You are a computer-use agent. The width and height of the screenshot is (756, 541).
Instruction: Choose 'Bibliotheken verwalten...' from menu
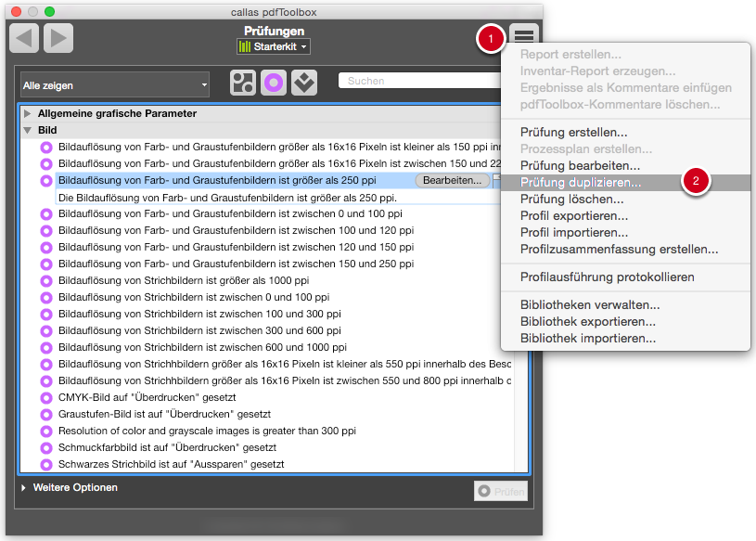pos(625,304)
